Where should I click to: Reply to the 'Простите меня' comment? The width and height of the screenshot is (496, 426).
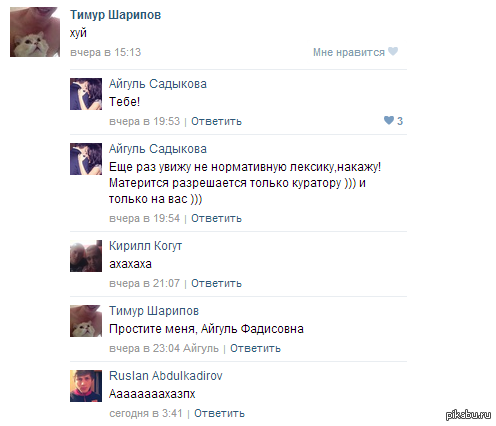(x=255, y=348)
